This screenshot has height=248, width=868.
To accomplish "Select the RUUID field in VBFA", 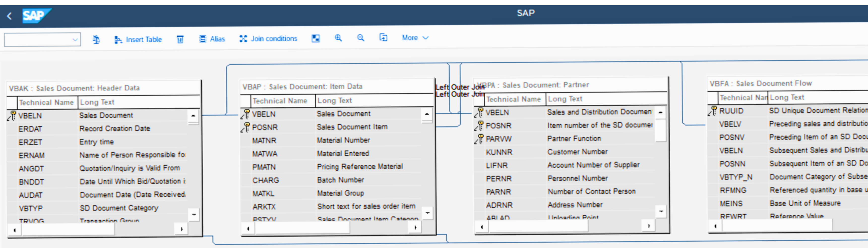I will 731,111.
